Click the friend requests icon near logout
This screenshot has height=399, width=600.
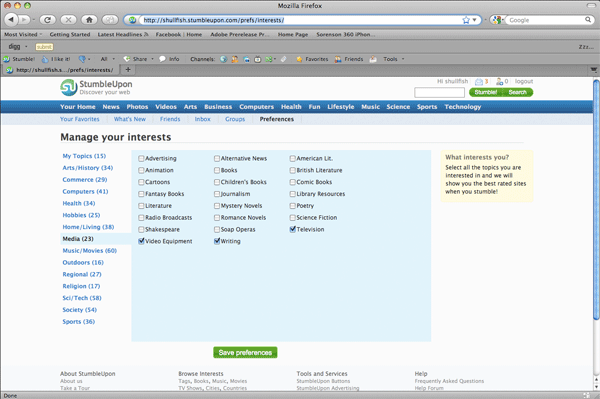pos(499,81)
